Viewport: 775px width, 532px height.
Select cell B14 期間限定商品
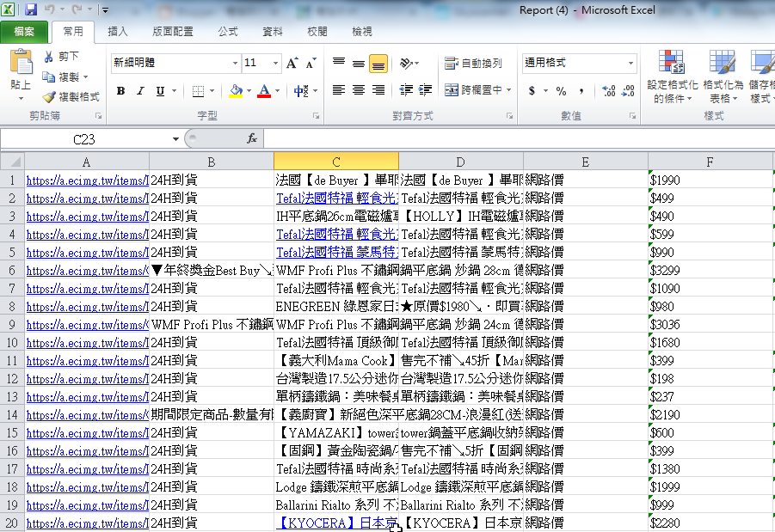(x=212, y=414)
